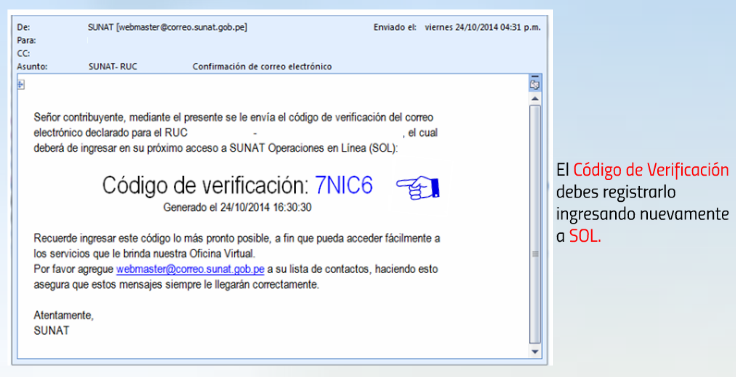736x377 pixels.
Task: Click the Atentamente, closing line
Action: 63,315
